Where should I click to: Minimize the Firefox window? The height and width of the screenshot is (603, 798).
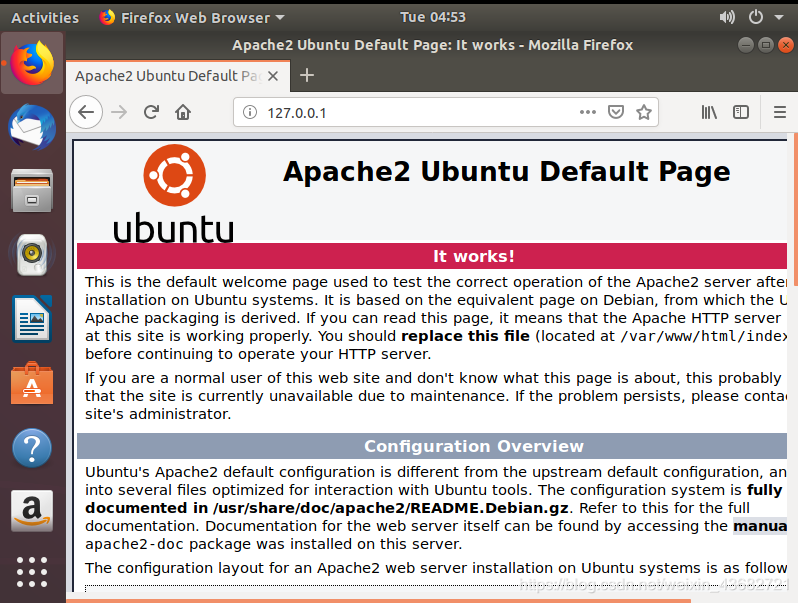click(x=746, y=45)
